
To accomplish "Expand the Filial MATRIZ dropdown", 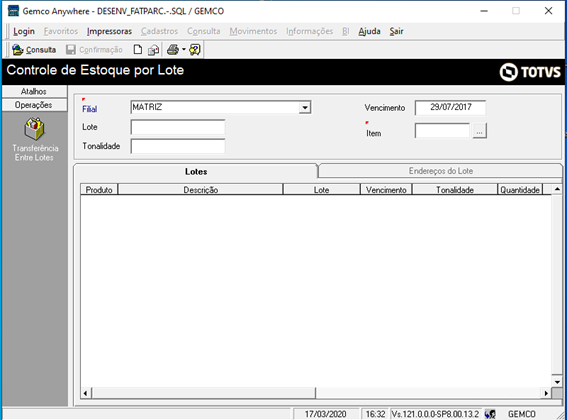I will 305,107.
